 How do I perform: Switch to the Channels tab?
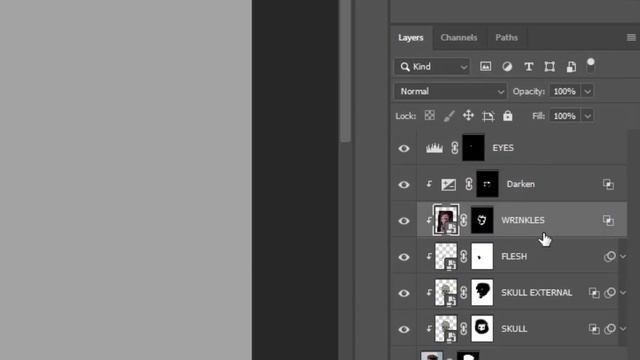[x=458, y=38]
